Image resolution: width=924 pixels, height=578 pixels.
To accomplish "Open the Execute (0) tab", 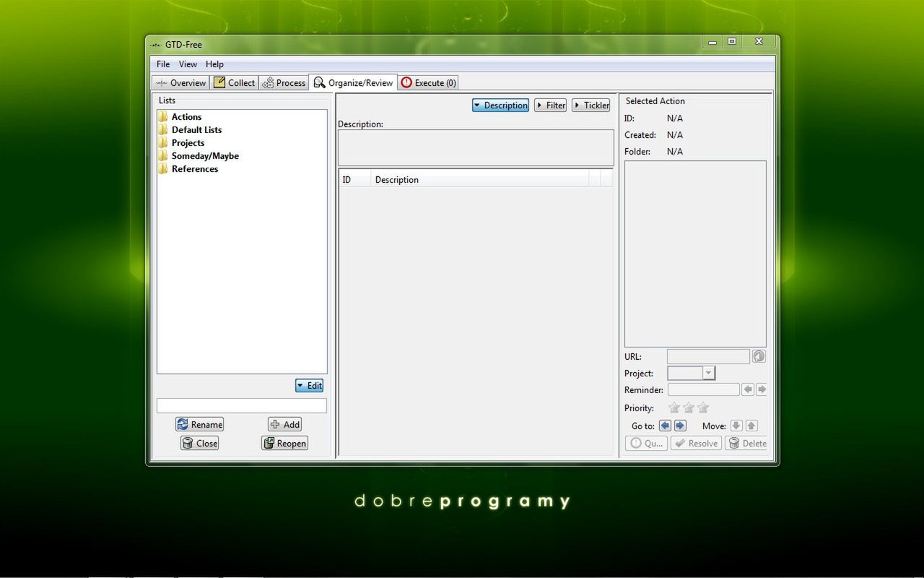I will (429, 83).
